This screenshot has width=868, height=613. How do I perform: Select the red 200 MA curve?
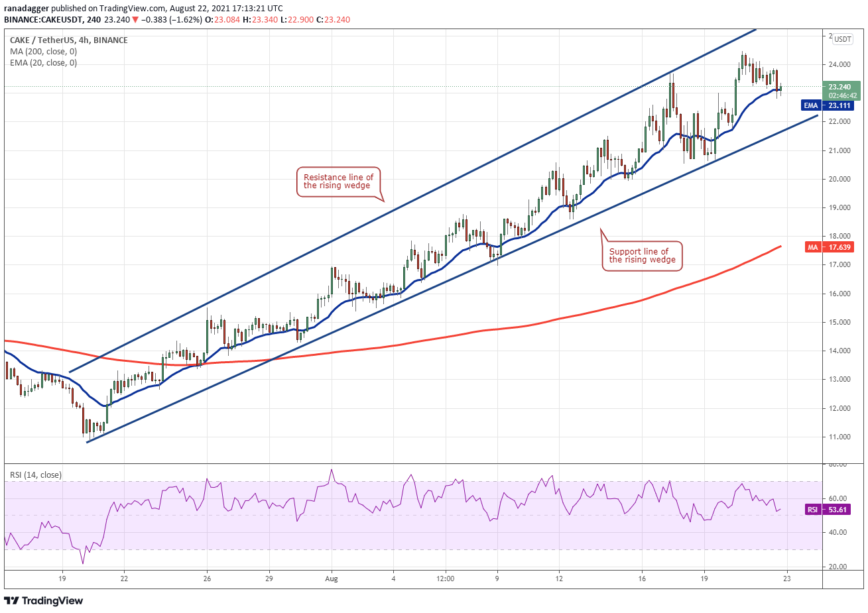tap(464, 332)
